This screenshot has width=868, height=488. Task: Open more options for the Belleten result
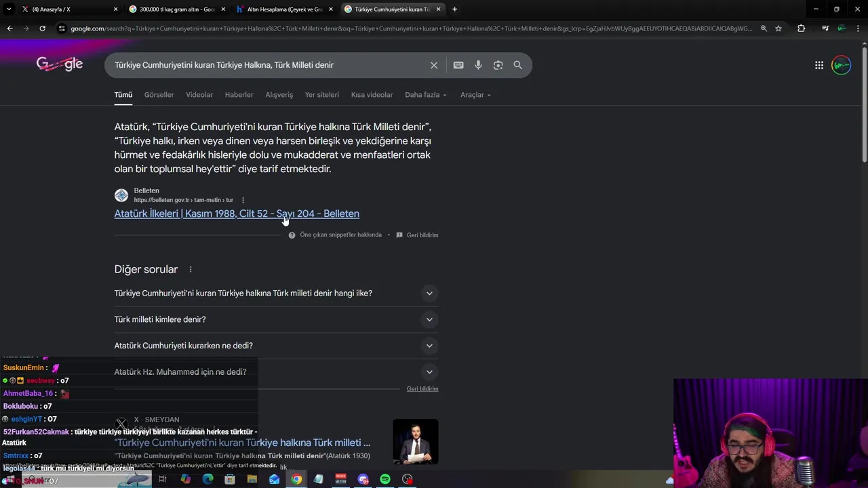(243, 200)
